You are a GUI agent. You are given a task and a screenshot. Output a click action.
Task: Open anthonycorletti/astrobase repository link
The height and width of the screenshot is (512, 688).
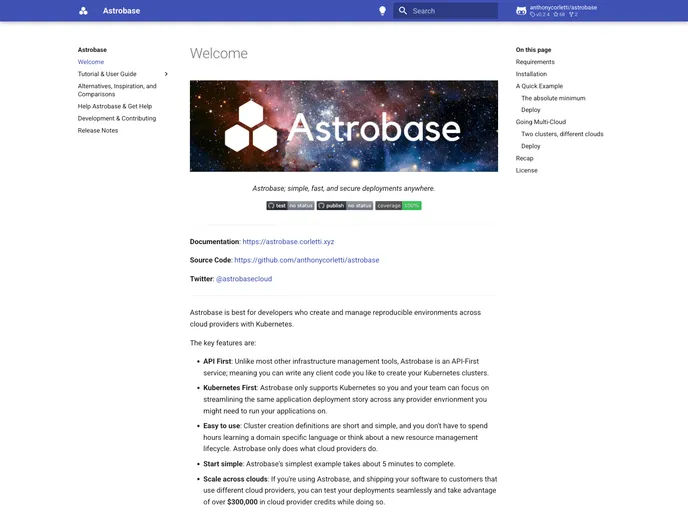pos(563,7)
